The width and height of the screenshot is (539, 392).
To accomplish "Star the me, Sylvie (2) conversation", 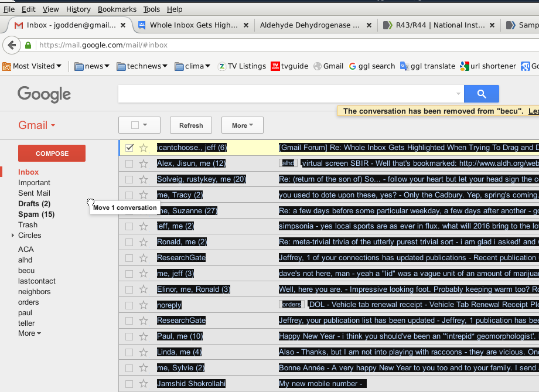I will (144, 368).
